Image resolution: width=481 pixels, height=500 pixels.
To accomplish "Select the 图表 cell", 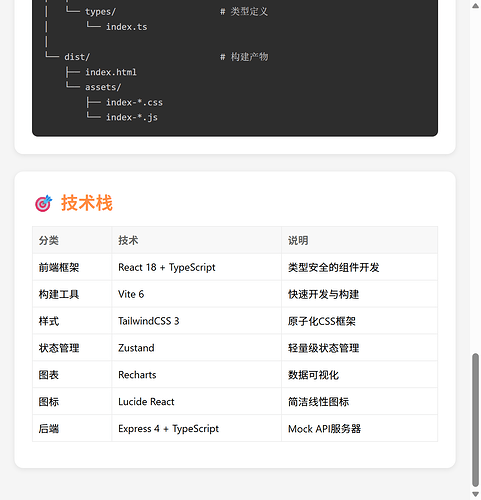I will (x=72, y=375).
